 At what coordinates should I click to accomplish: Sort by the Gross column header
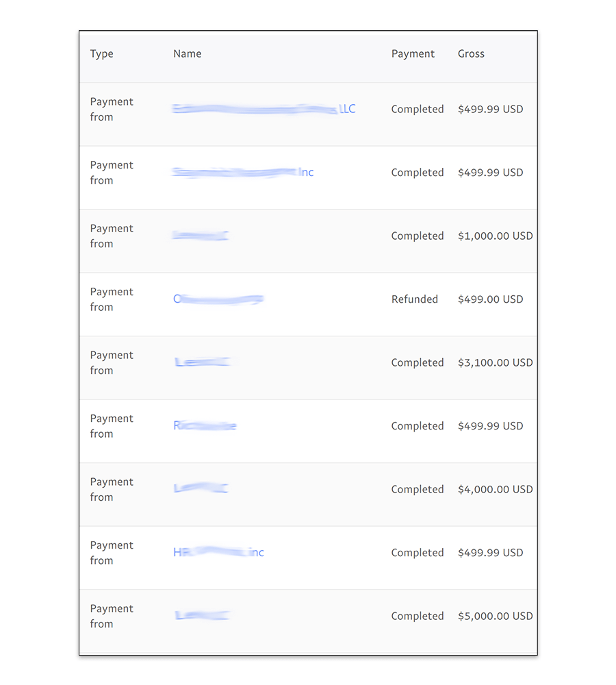471,53
